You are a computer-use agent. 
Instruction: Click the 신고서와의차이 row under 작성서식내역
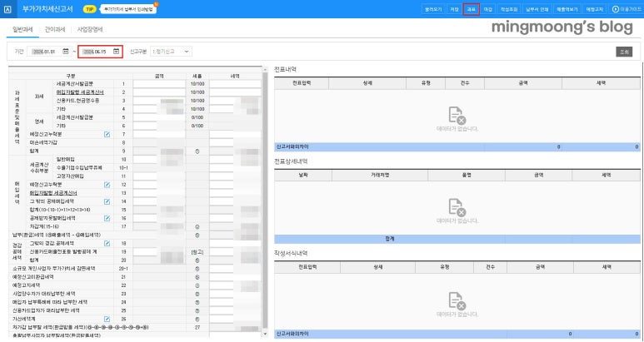(x=457, y=334)
